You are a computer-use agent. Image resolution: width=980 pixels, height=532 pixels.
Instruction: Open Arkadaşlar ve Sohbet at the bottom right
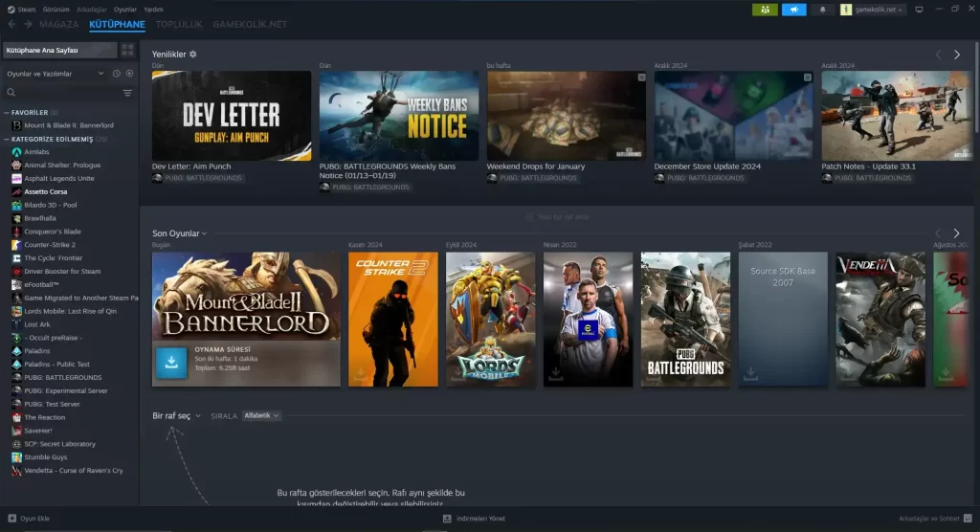pyautogui.click(x=935, y=519)
